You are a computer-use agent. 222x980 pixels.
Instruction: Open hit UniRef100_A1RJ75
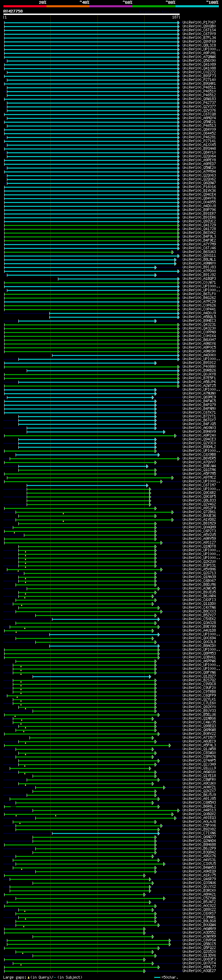point(199,875)
